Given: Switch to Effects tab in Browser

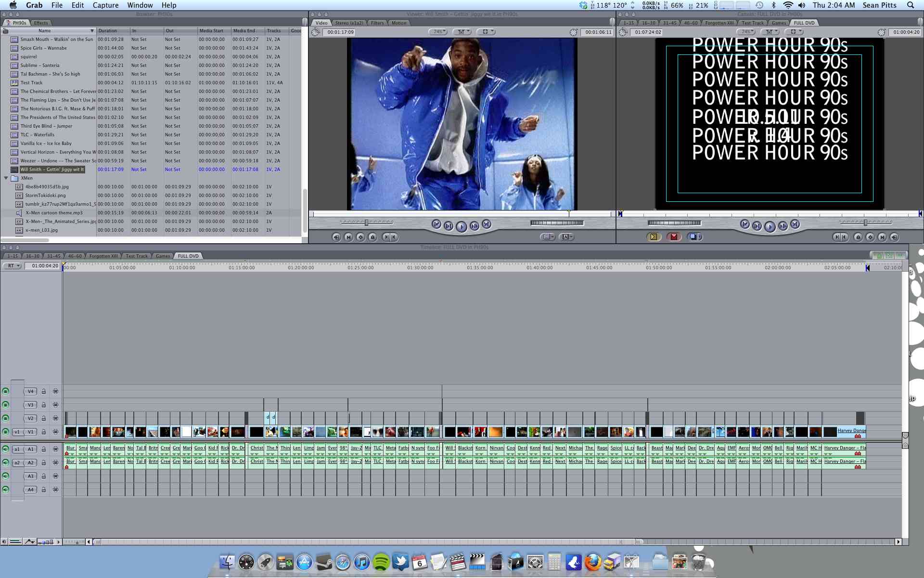Looking at the screenshot, I should 41,23.
